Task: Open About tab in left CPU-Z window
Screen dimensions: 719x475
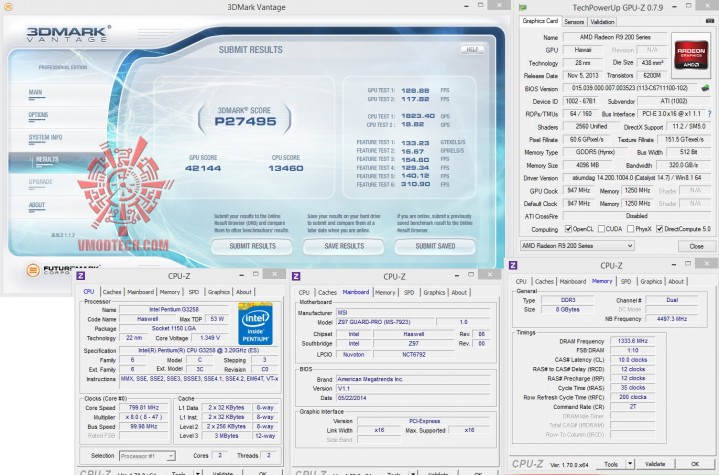Action: (243, 292)
